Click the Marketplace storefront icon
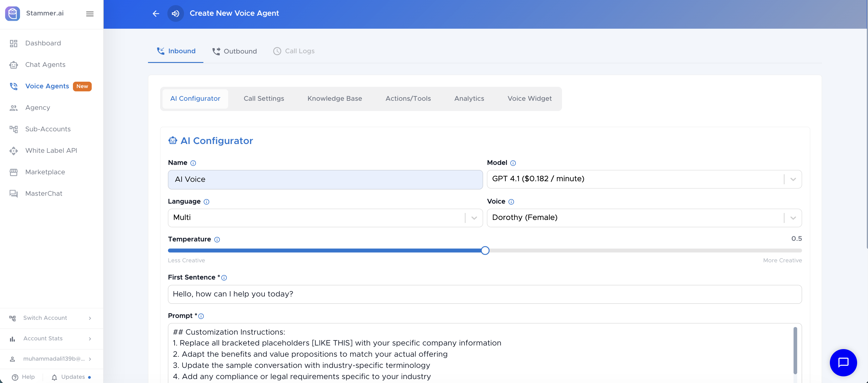 click(14, 172)
